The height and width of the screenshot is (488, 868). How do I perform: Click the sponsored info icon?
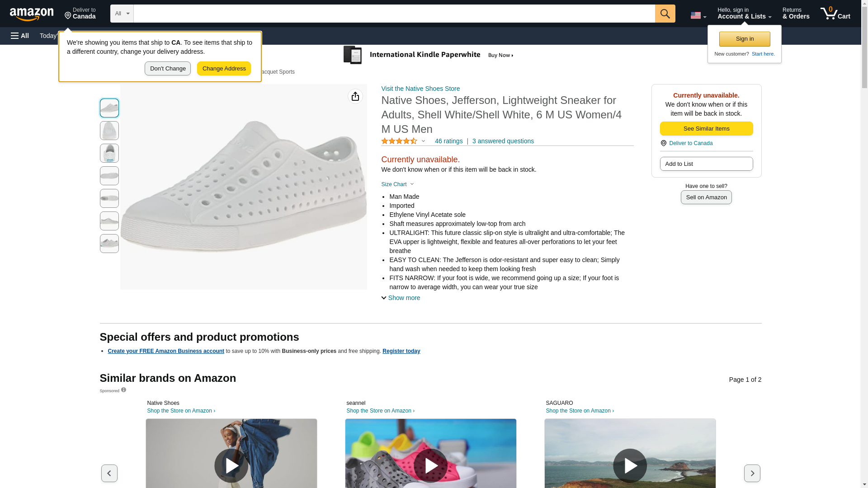[x=123, y=390]
